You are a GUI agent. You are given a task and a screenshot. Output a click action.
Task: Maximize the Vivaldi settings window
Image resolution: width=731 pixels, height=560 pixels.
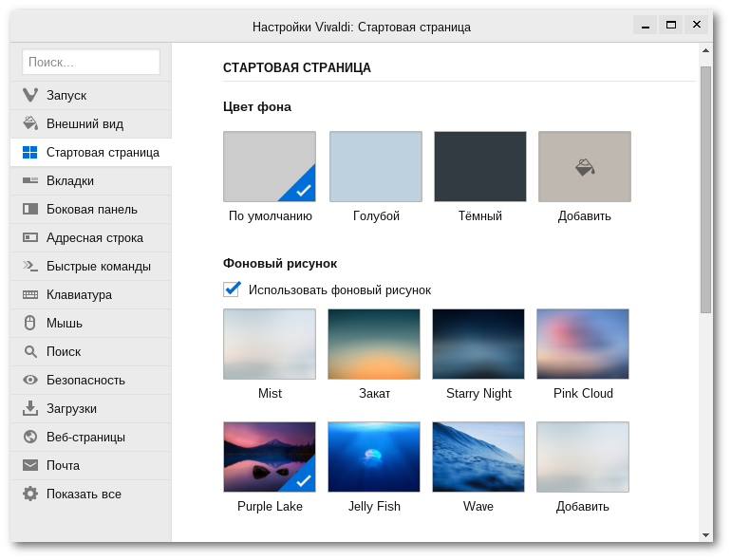[671, 26]
